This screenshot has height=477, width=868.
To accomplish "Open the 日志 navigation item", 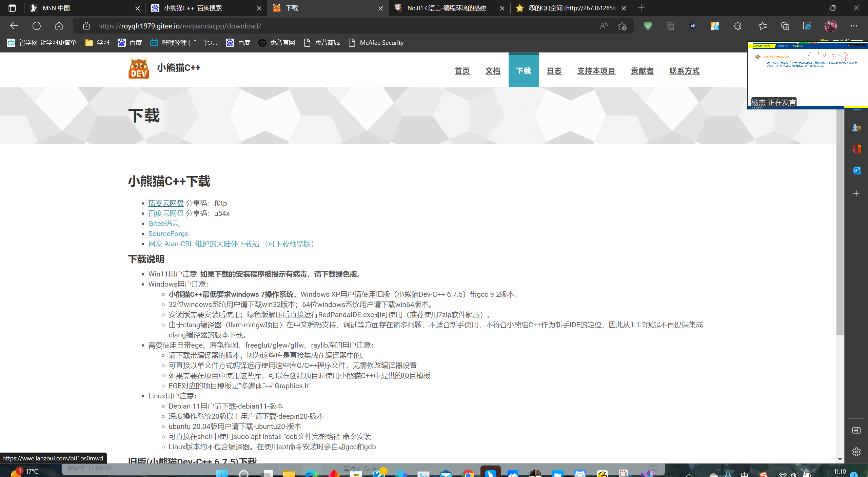I will (554, 71).
